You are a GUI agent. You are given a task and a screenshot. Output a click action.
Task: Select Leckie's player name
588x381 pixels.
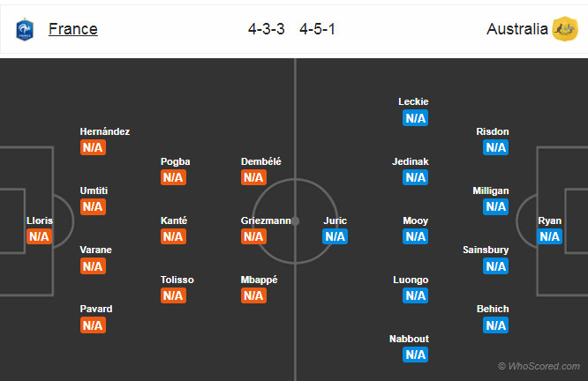click(x=413, y=101)
